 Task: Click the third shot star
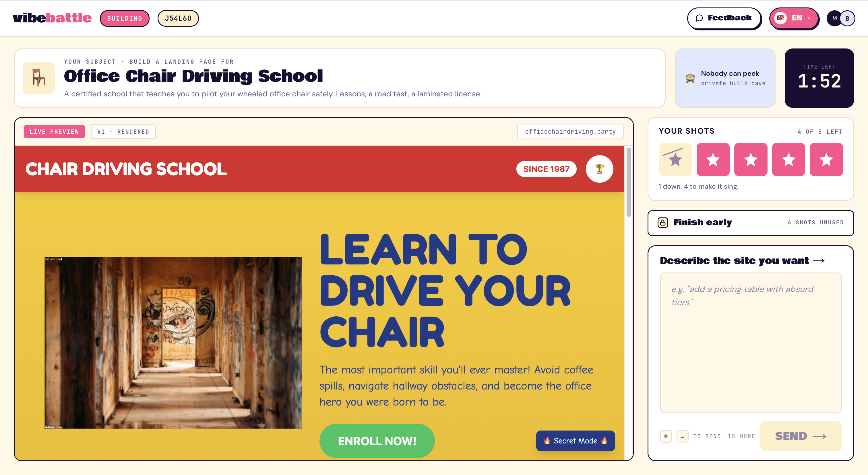pos(751,159)
